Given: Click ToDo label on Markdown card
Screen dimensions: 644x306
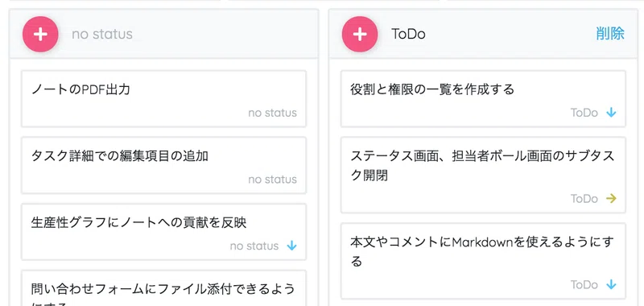Looking at the screenshot, I should click(x=584, y=284).
